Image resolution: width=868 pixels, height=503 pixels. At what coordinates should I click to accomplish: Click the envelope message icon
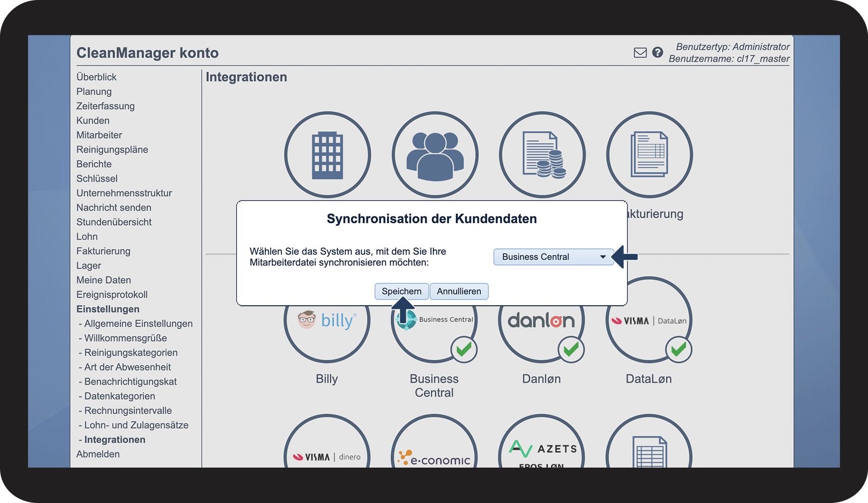(640, 53)
